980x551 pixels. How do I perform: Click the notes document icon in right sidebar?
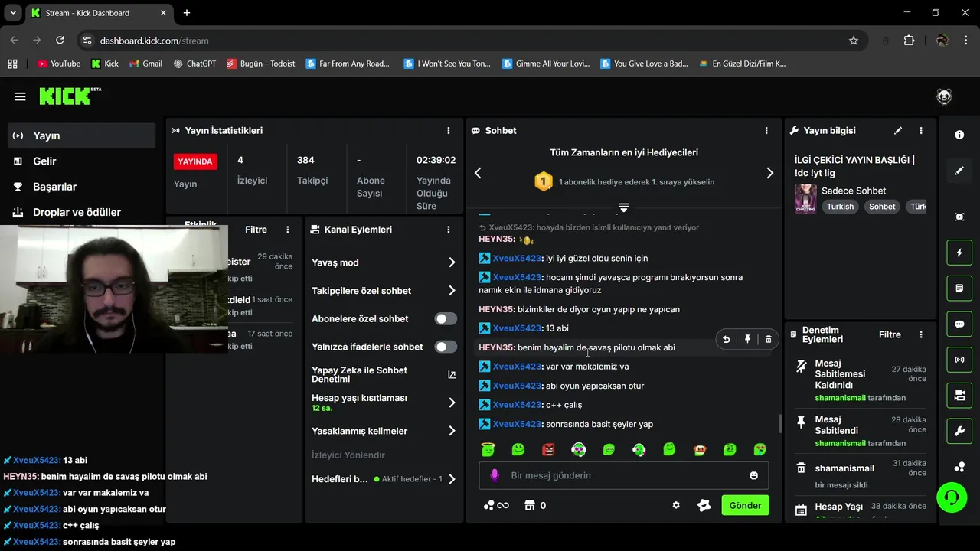[x=959, y=289]
